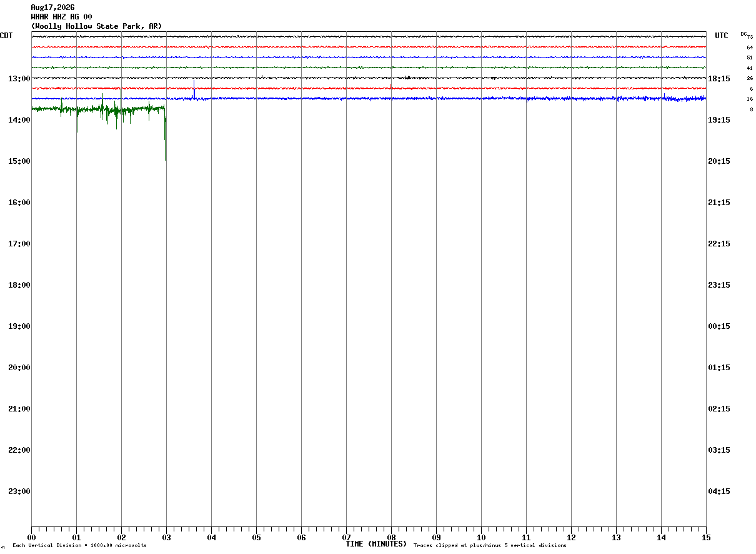Viewport: 756px width, 554px height.
Task: Click the 13:00 CDT time label
Action: (x=19, y=78)
